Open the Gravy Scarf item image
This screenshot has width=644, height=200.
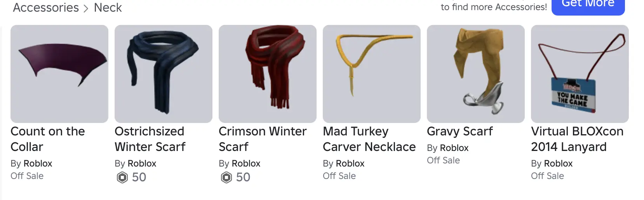(x=476, y=74)
